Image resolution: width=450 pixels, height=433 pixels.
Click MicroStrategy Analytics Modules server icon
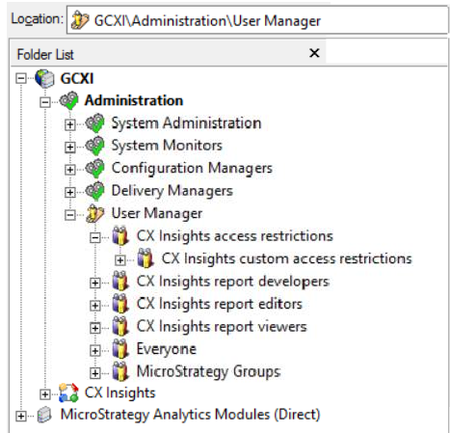coord(45,415)
